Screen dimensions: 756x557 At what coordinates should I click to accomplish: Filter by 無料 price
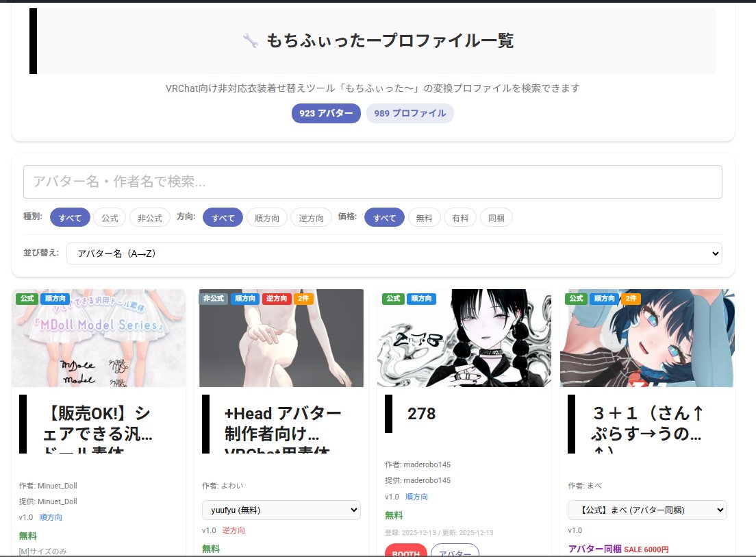(x=425, y=217)
